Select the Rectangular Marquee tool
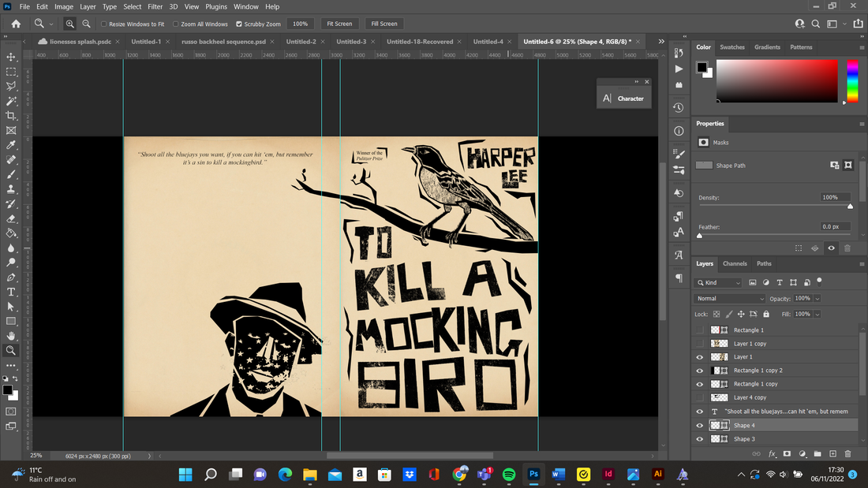 click(x=11, y=72)
